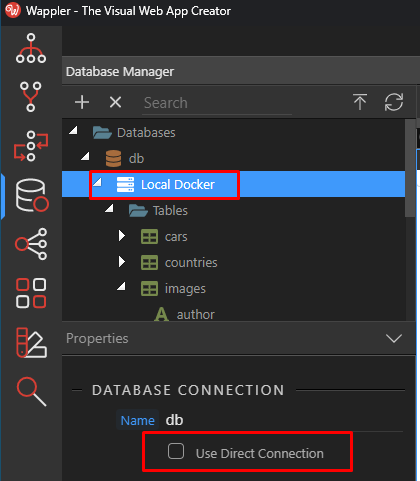Open the four-squares components panel icon
The height and width of the screenshot is (481, 420).
31,293
